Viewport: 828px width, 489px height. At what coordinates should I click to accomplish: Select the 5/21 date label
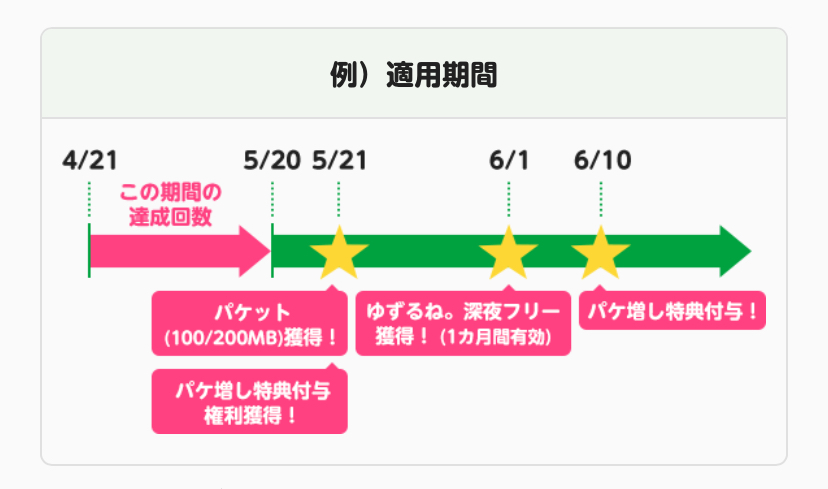[339, 160]
